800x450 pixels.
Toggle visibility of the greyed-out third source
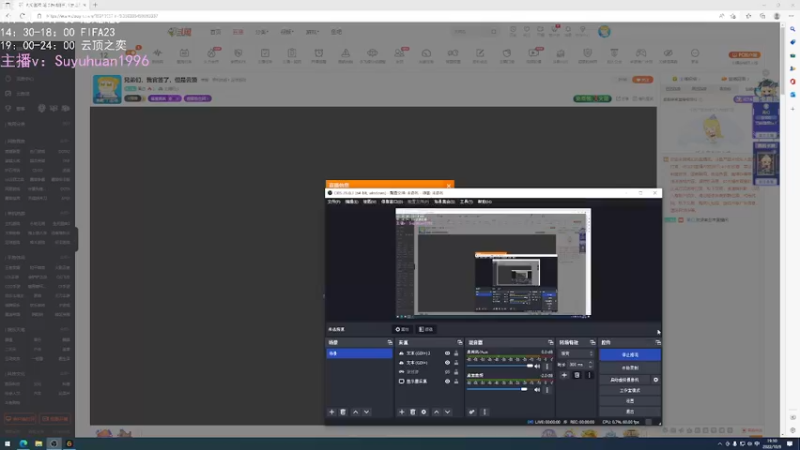click(x=447, y=372)
